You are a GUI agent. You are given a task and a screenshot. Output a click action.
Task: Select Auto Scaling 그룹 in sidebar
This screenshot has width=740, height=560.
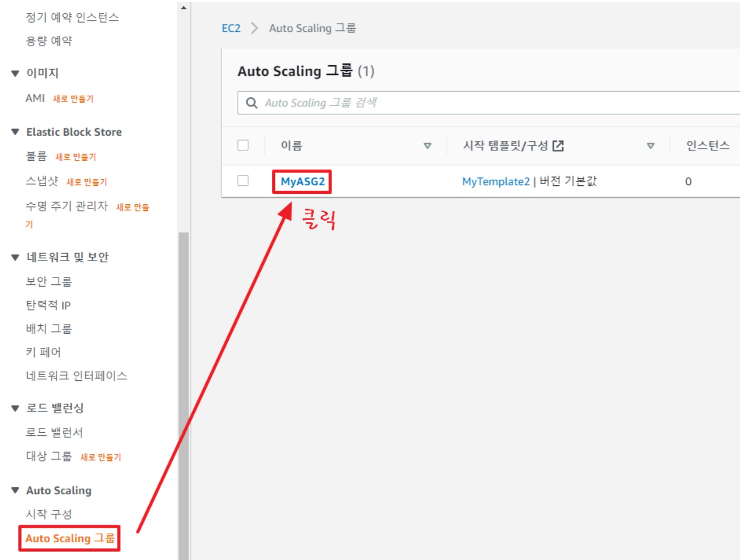click(70, 539)
